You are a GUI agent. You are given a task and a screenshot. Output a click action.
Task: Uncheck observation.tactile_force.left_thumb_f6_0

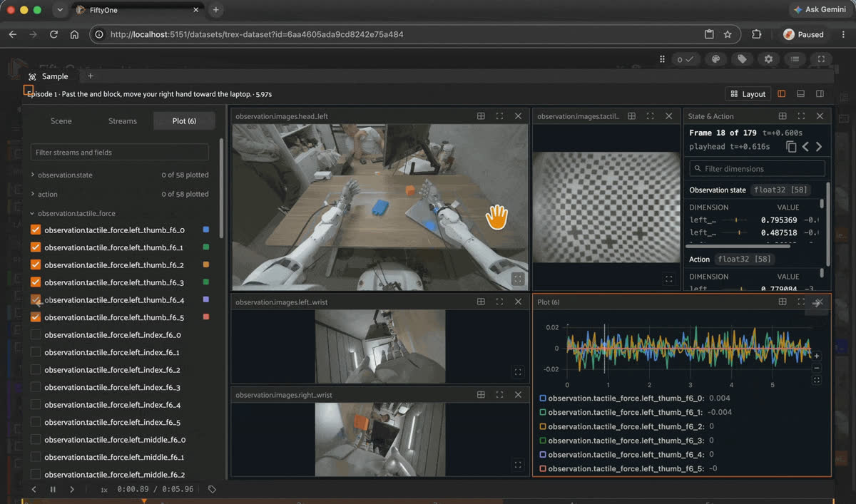[36, 230]
